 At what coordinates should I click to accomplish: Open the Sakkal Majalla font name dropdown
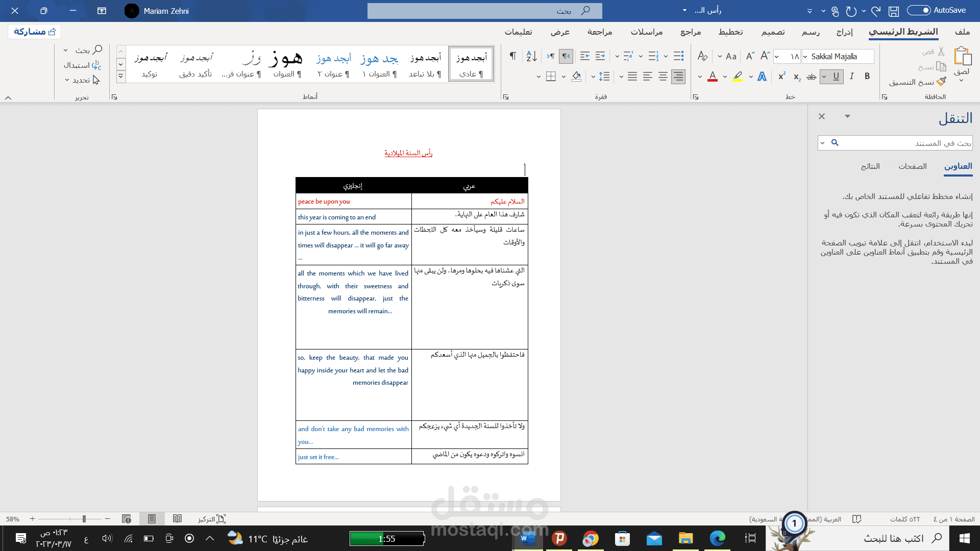(x=805, y=57)
